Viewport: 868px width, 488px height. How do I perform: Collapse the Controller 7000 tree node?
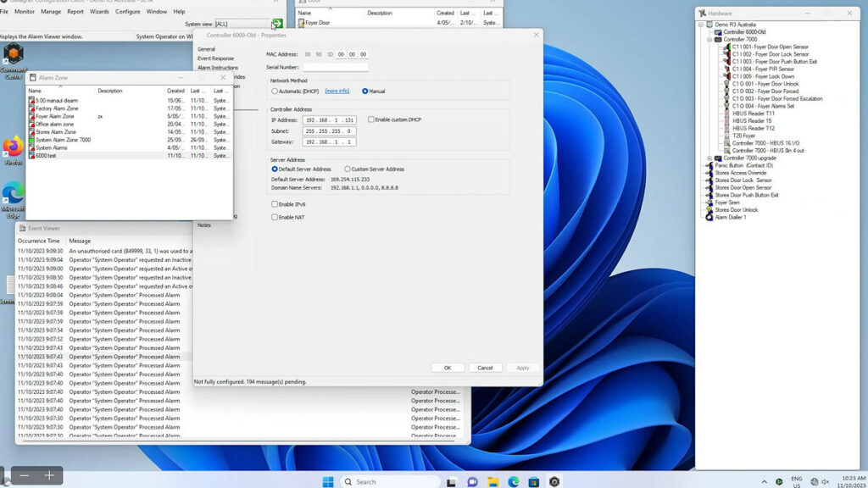[x=709, y=39]
